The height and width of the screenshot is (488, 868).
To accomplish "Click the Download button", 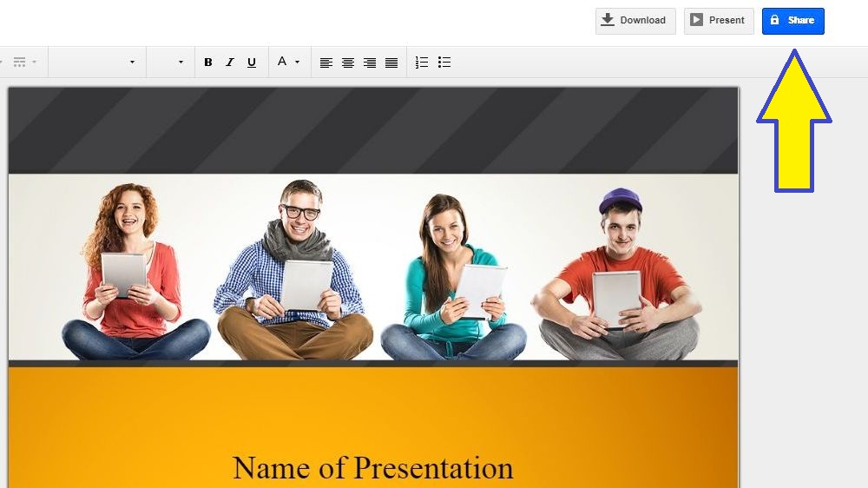I will [x=635, y=21].
